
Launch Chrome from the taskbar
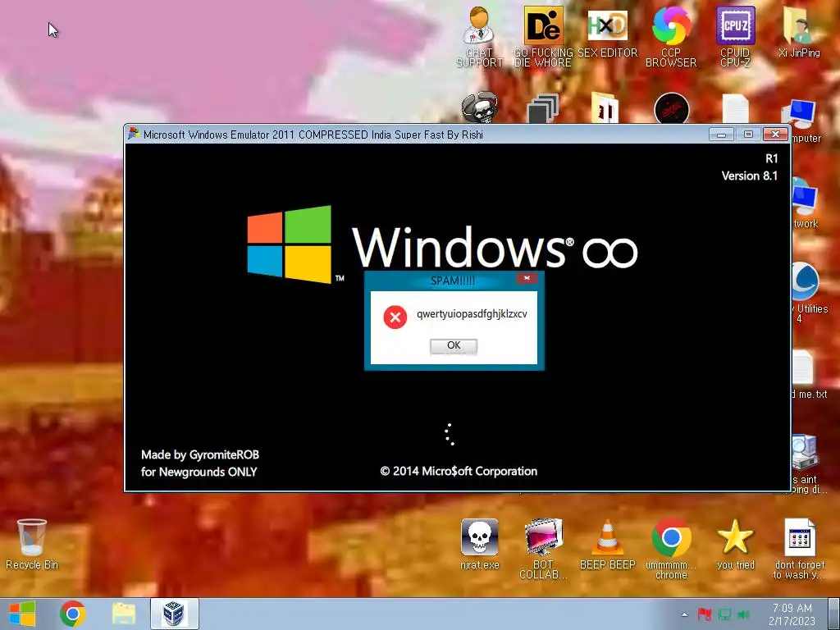[73, 614]
